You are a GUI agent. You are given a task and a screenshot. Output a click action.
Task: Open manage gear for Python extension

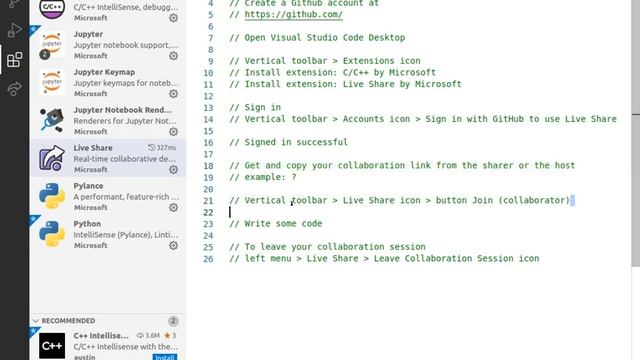173,246
